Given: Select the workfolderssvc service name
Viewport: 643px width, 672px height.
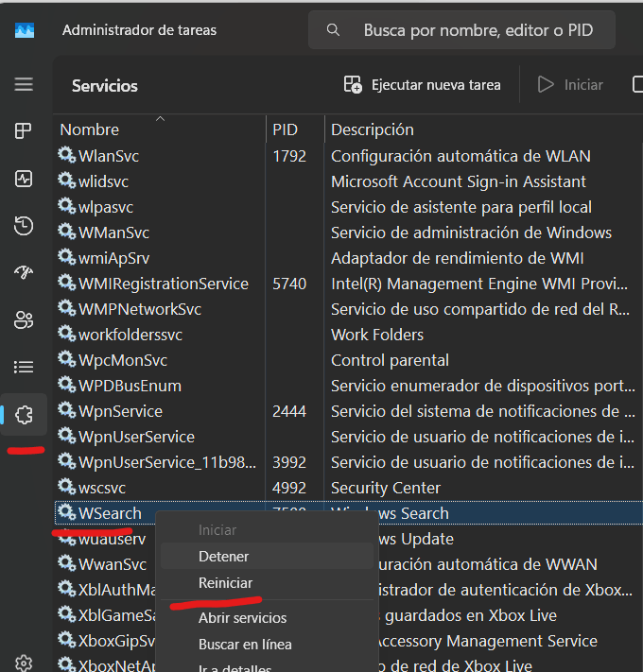Looking at the screenshot, I should [x=130, y=335].
